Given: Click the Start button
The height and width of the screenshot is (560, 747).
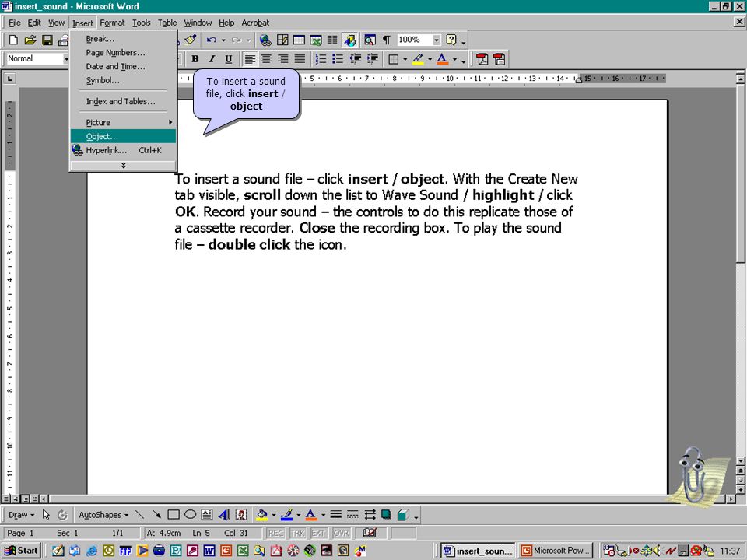Looking at the screenshot, I should [21, 551].
